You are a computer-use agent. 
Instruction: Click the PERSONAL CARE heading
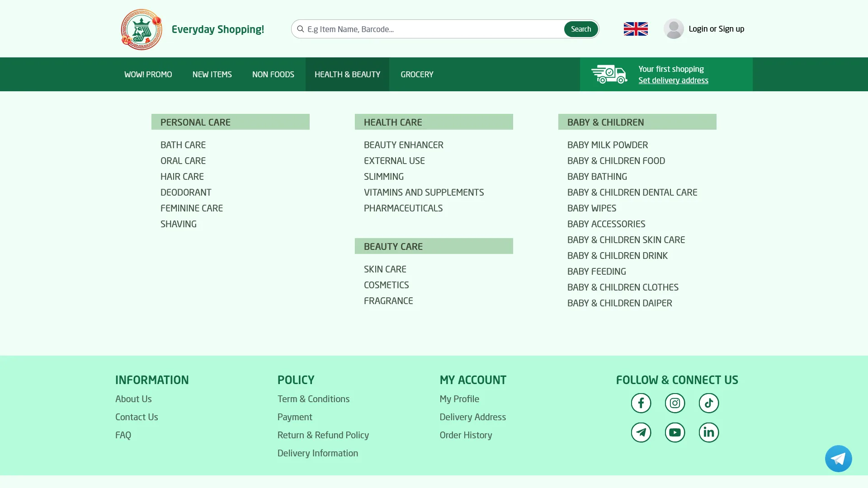195,122
